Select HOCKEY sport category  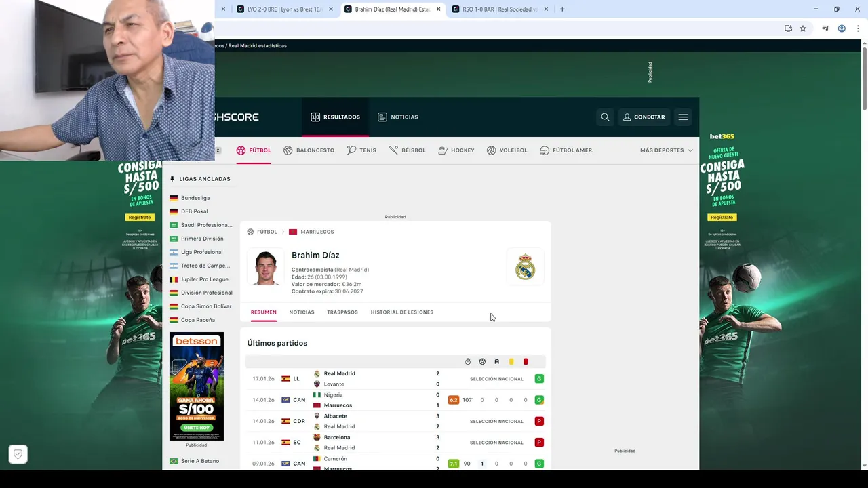tap(456, 150)
